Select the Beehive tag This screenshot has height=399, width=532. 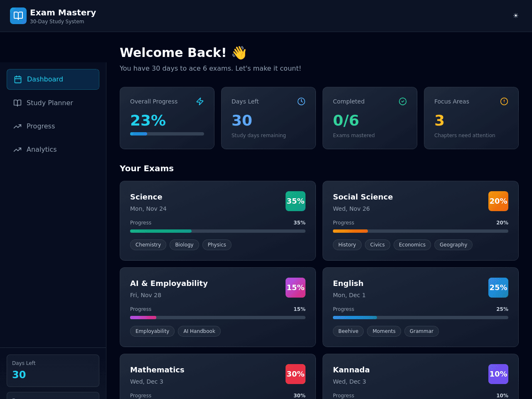click(348, 331)
